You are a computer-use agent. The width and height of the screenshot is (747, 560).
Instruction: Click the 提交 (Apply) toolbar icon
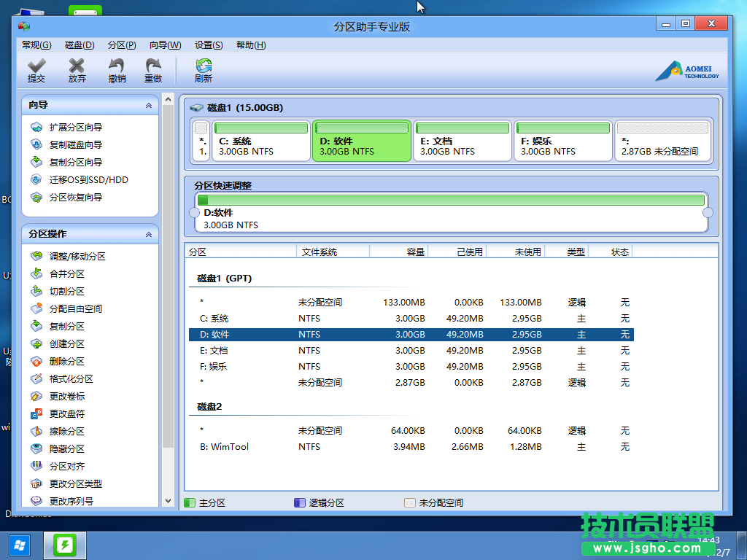36,71
